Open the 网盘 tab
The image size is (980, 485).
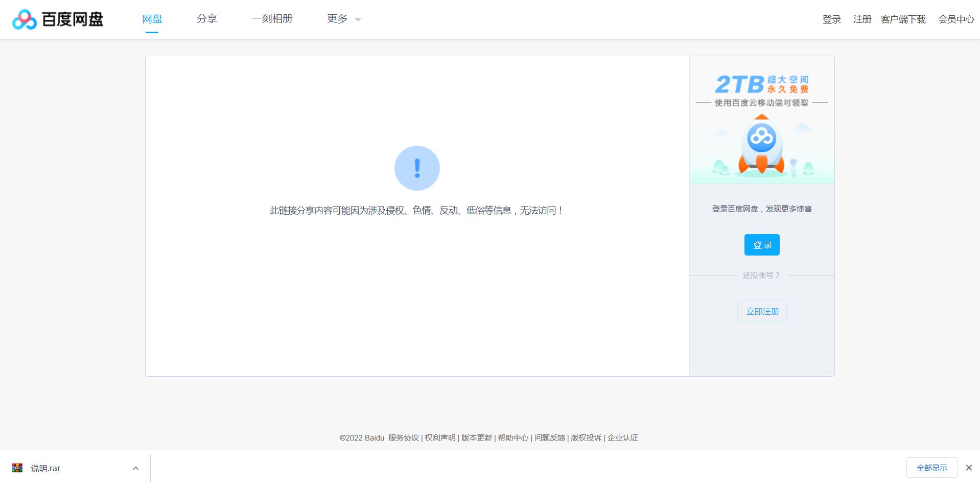coord(152,19)
